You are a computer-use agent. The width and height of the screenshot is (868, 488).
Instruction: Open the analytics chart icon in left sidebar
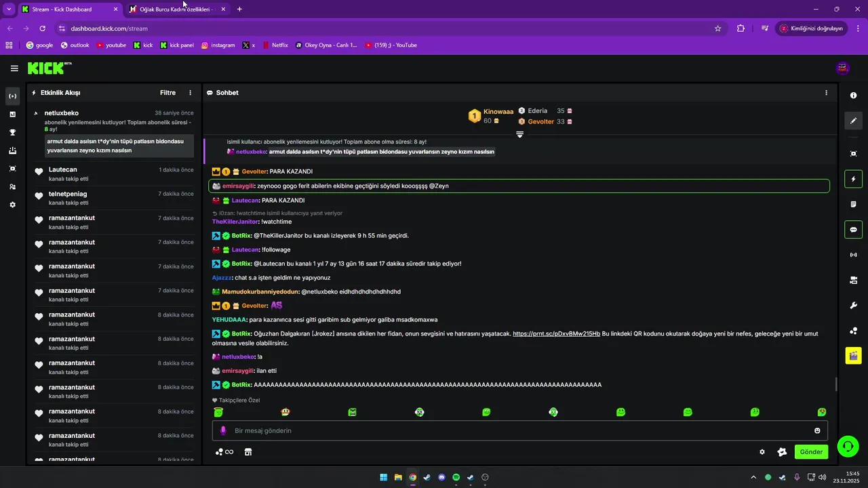pyautogui.click(x=12, y=115)
